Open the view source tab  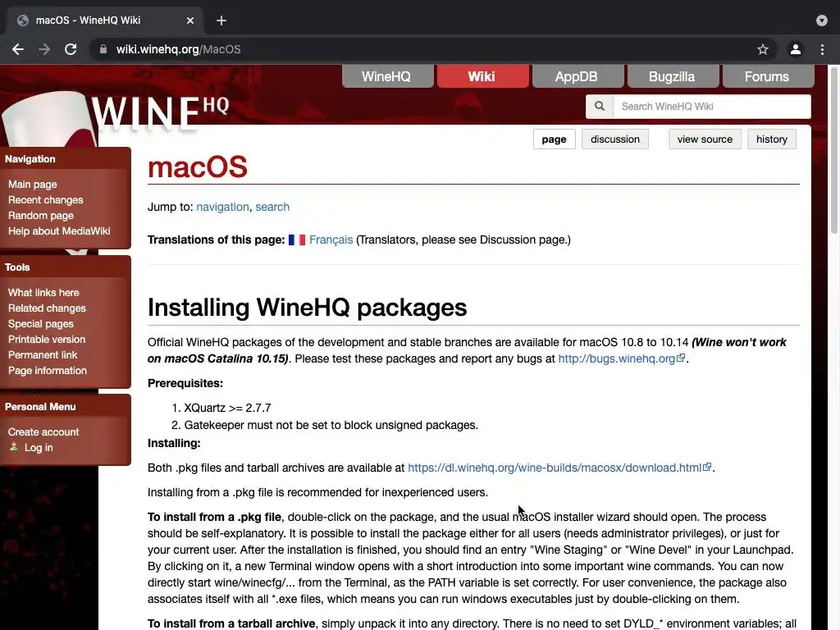[705, 139]
